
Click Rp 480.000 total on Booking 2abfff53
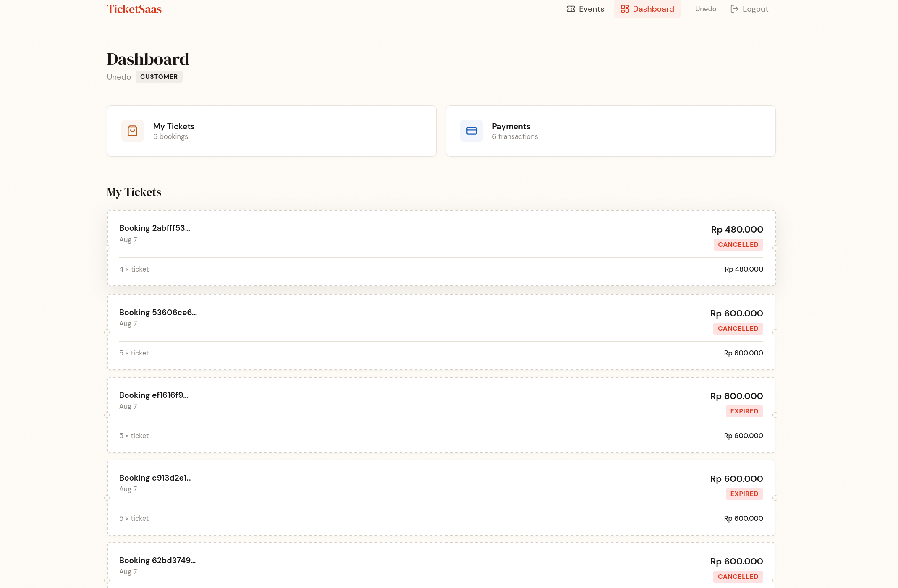pos(737,230)
